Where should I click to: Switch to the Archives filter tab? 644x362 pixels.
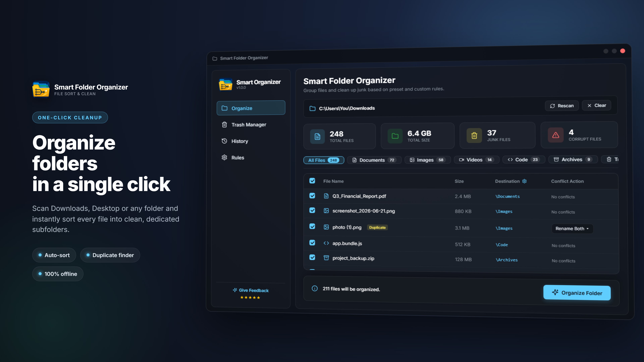coord(573,159)
